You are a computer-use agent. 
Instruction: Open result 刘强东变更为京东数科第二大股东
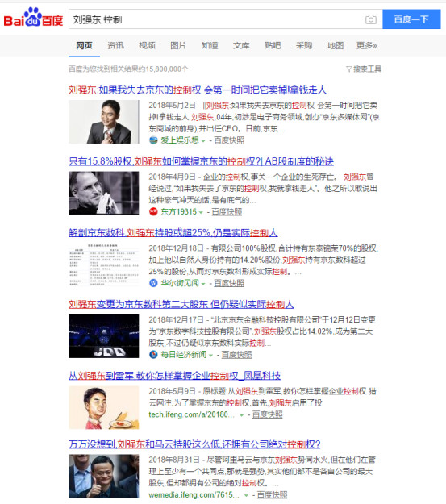coord(181,304)
